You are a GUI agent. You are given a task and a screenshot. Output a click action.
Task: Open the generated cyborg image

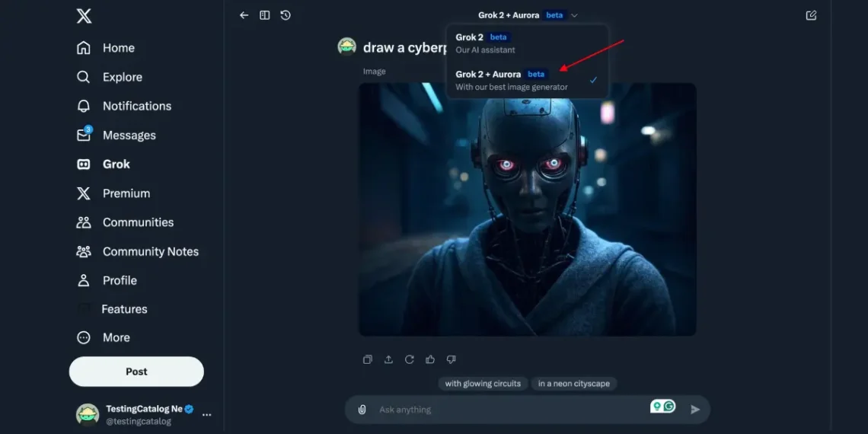coord(527,209)
